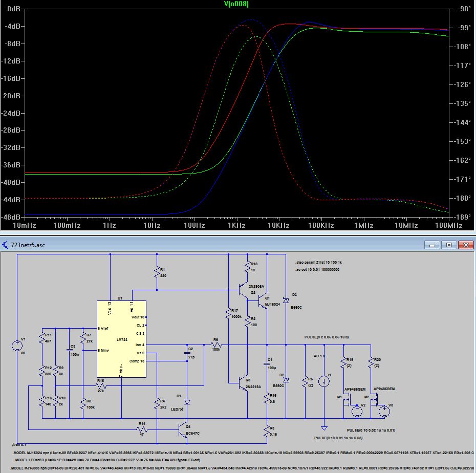Select resistor R19 {Z}
Screen dimensions: 476x473
pos(343,362)
